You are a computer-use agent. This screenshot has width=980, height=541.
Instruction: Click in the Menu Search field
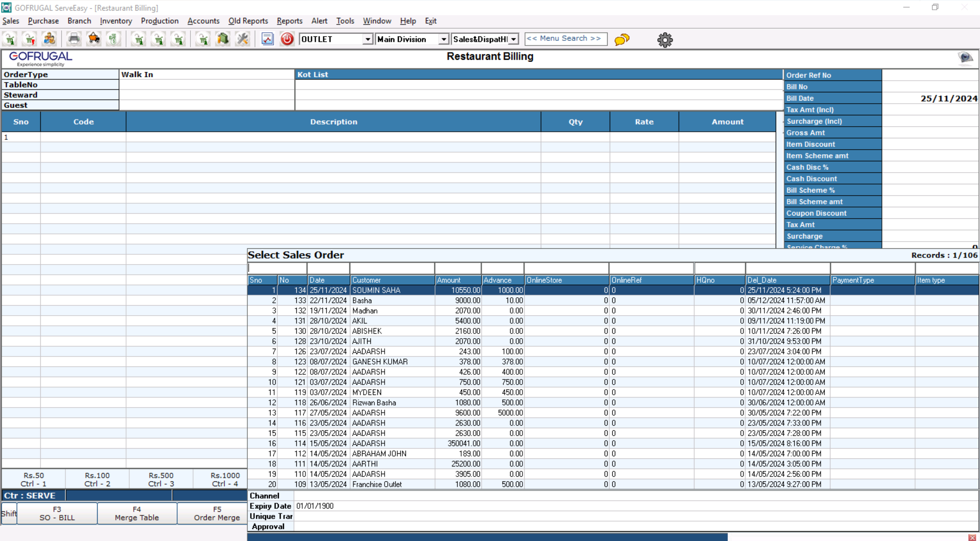point(565,39)
